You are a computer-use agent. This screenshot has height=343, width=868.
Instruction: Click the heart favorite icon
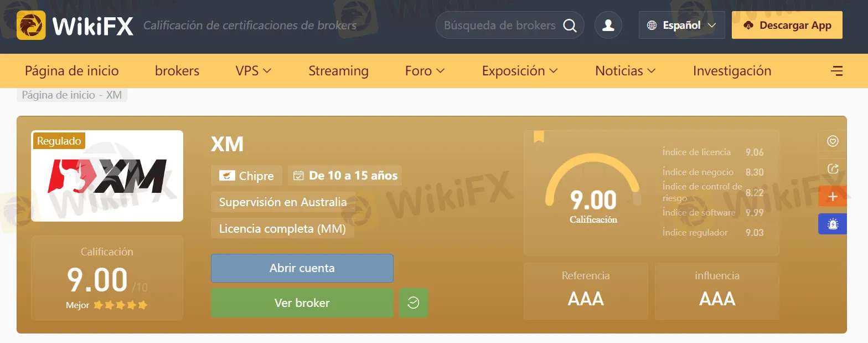(x=833, y=141)
